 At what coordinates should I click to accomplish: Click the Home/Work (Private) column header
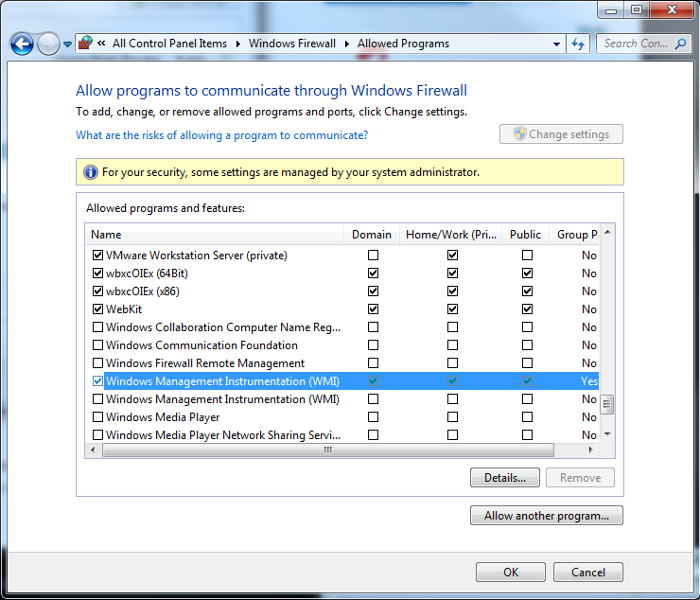click(x=451, y=235)
